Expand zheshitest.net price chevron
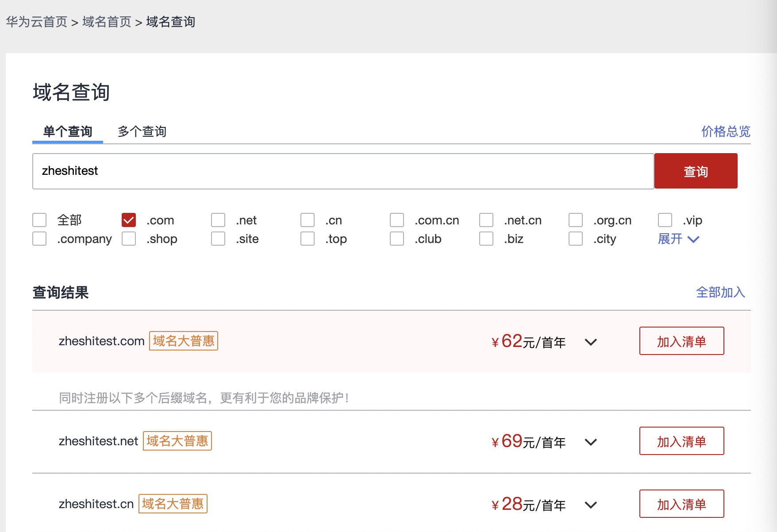This screenshot has height=532, width=777. [591, 442]
